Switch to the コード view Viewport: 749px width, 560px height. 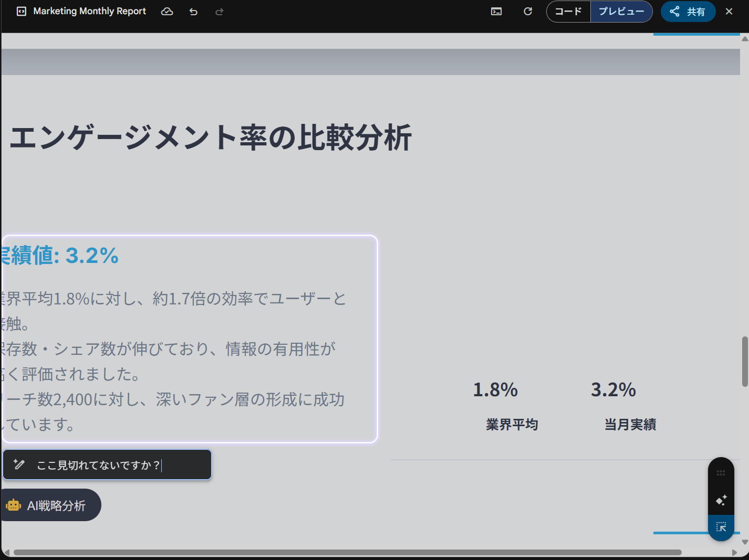568,11
